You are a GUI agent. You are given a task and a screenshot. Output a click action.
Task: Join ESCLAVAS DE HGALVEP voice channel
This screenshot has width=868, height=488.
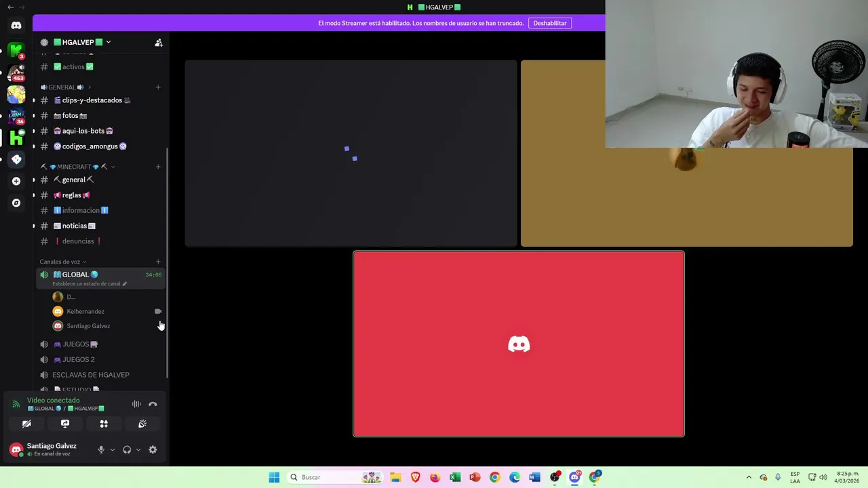[100, 375]
